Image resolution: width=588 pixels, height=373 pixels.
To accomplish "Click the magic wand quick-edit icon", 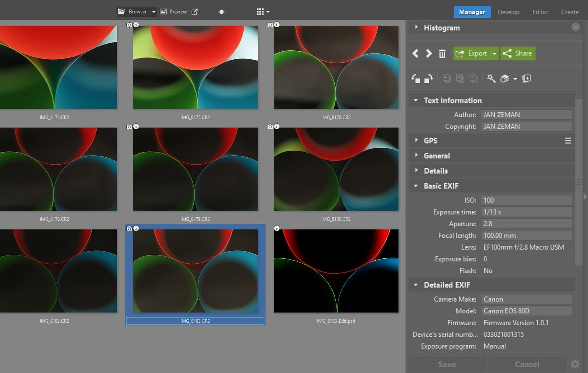I will 492,78.
